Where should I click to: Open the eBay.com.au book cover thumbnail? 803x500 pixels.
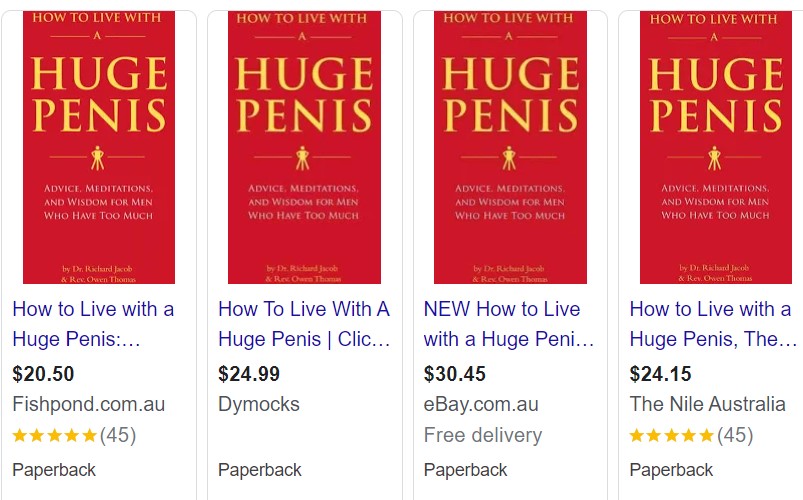pyautogui.click(x=510, y=147)
